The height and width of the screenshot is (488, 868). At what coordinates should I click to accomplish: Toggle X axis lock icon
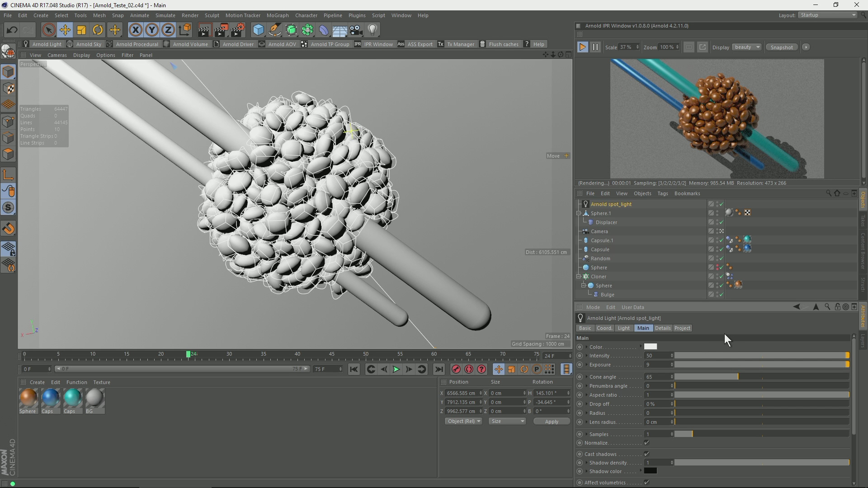tap(135, 30)
